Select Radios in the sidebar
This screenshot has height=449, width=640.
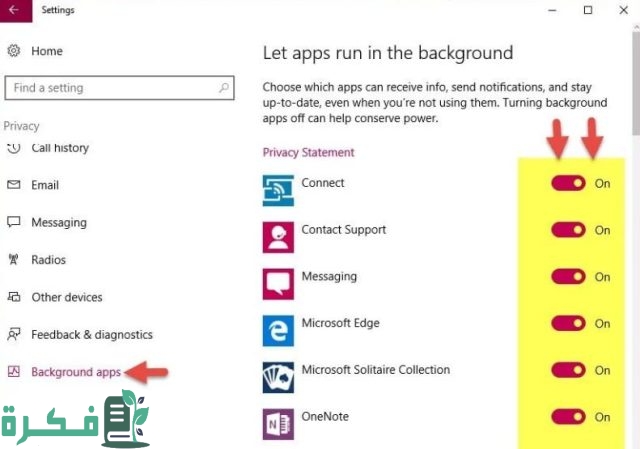[48, 260]
